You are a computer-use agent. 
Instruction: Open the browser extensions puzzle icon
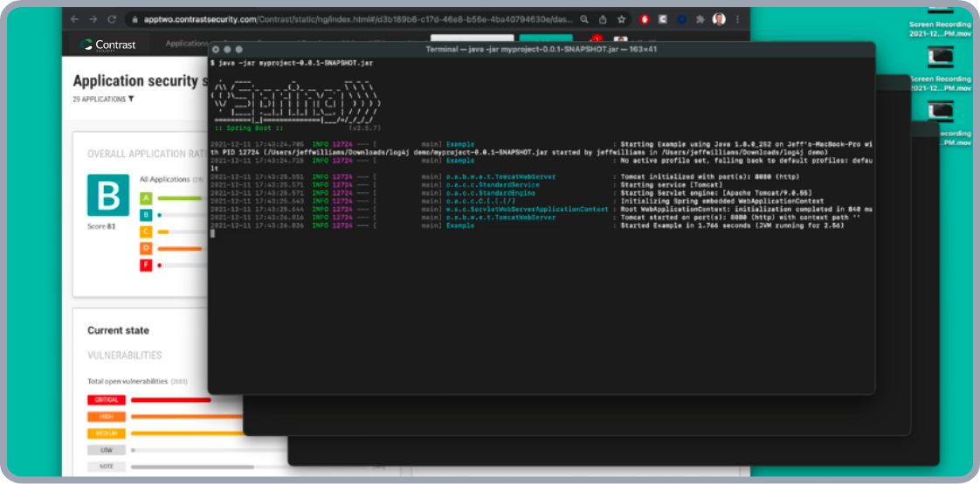tap(700, 18)
